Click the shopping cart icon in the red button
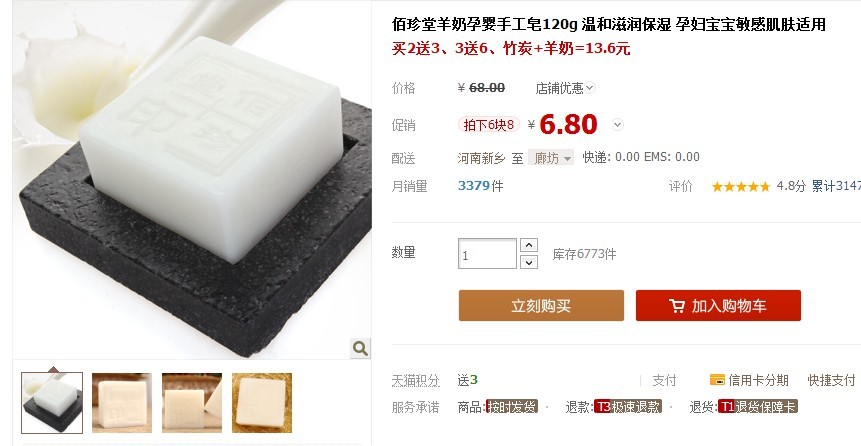Image resolution: width=861 pixels, height=446 pixels. point(677,306)
